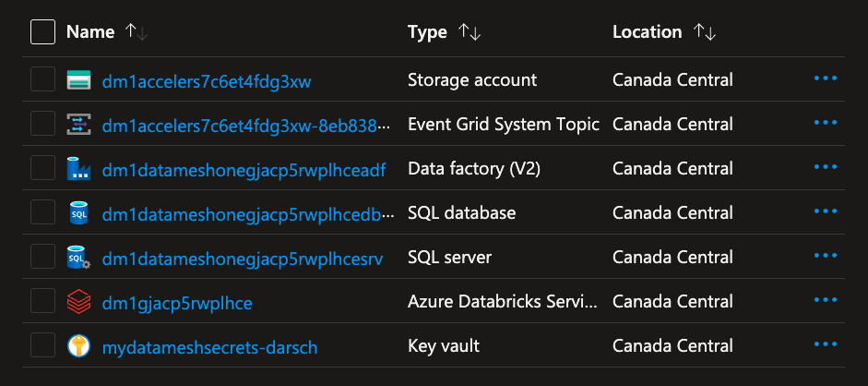
Task: Click the Event Grid System Topic icon
Action: coord(78,125)
